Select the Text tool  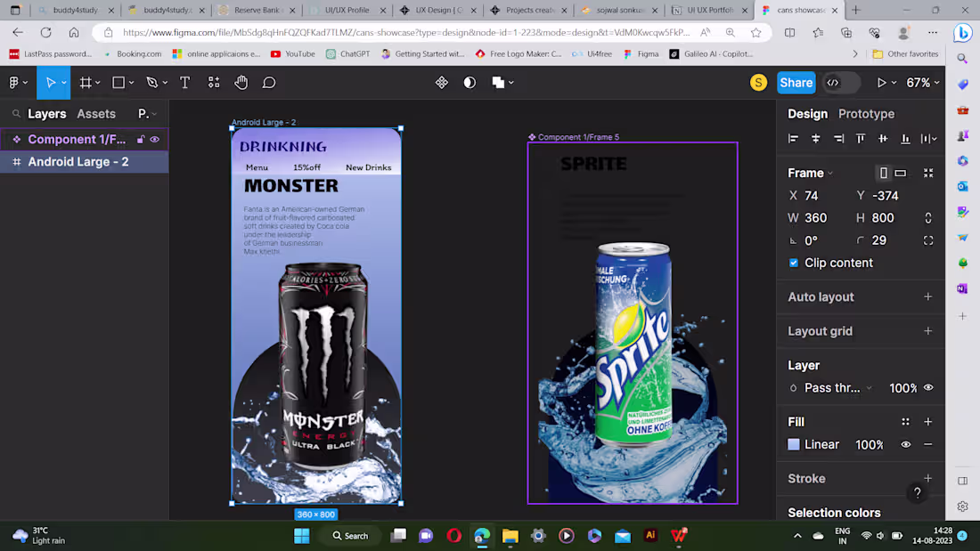(x=184, y=82)
